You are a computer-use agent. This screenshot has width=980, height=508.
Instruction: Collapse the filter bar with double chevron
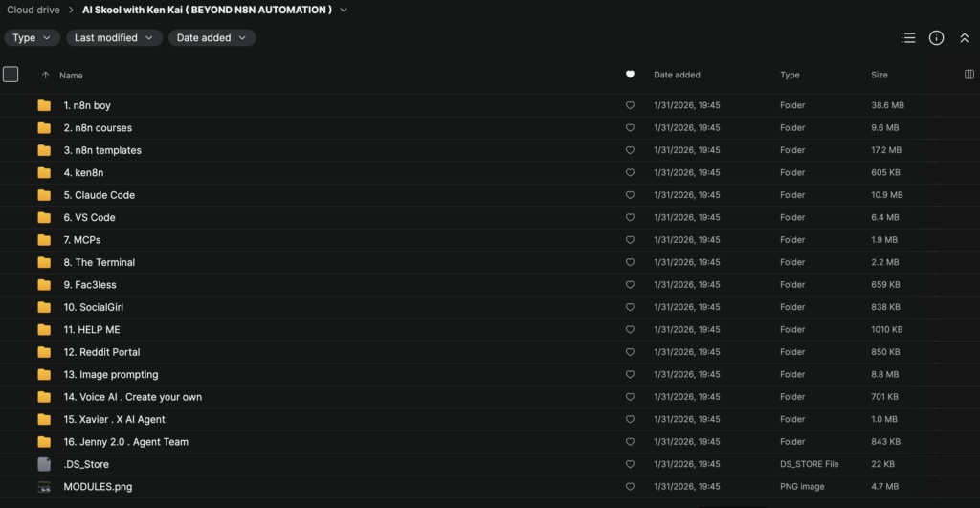pyautogui.click(x=965, y=38)
